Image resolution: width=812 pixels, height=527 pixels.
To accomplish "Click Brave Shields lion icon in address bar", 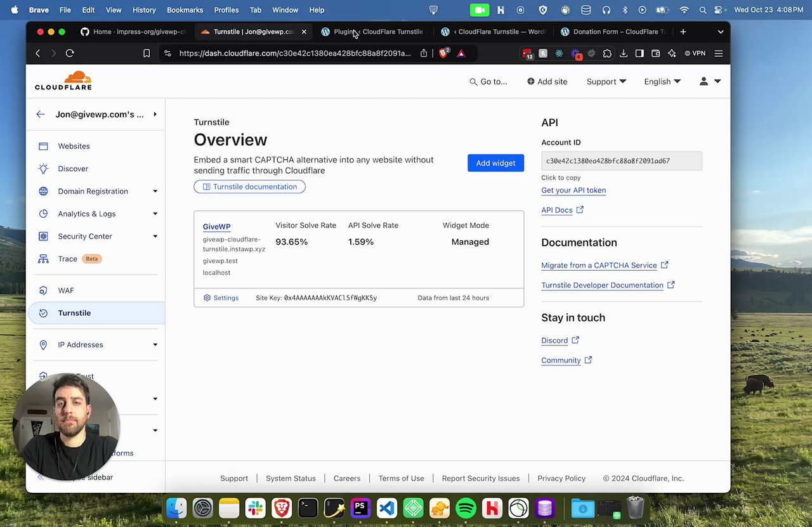I will pyautogui.click(x=444, y=53).
